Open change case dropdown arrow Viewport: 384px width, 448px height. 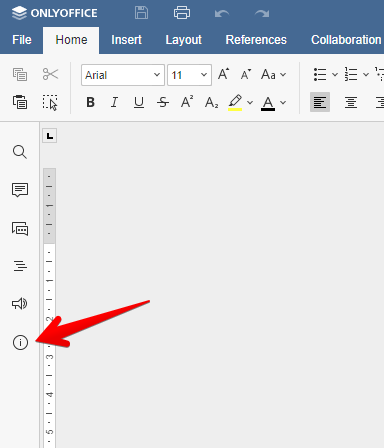pyautogui.click(x=283, y=75)
